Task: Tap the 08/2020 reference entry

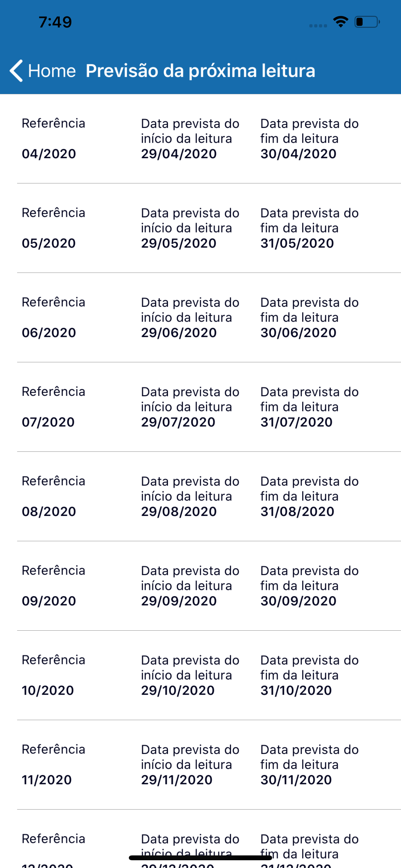Action: [200, 496]
